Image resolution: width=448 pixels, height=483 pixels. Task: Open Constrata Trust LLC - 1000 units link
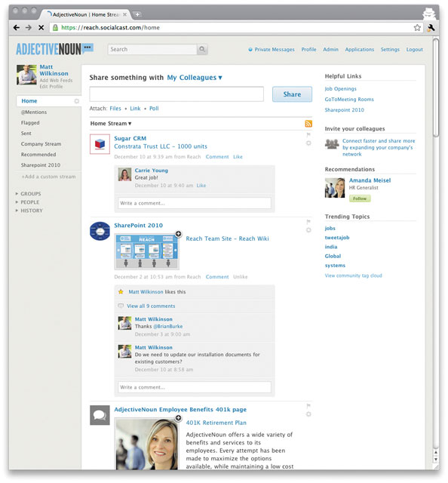(x=161, y=146)
